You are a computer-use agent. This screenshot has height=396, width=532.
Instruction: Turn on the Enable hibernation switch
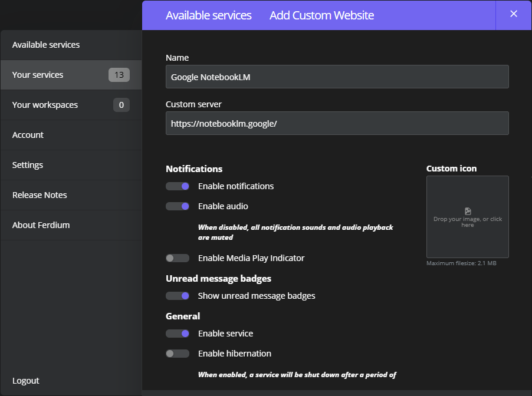[178, 354]
